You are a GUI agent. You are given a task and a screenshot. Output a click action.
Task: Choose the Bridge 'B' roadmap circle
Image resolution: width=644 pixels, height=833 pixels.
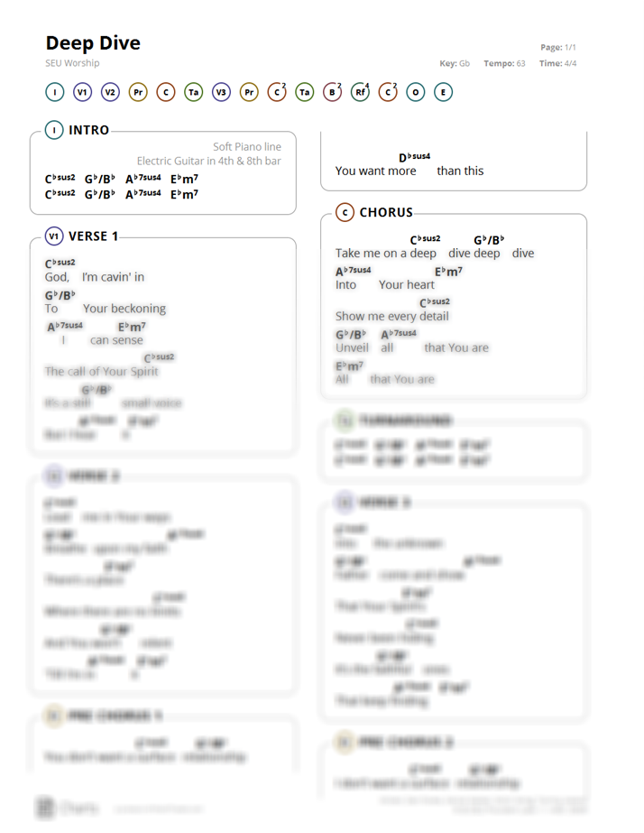332,92
